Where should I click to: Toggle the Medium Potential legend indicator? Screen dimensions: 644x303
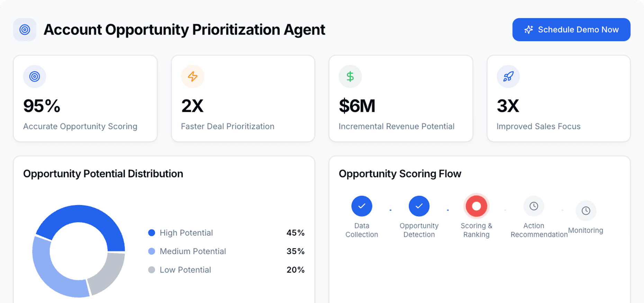151,251
